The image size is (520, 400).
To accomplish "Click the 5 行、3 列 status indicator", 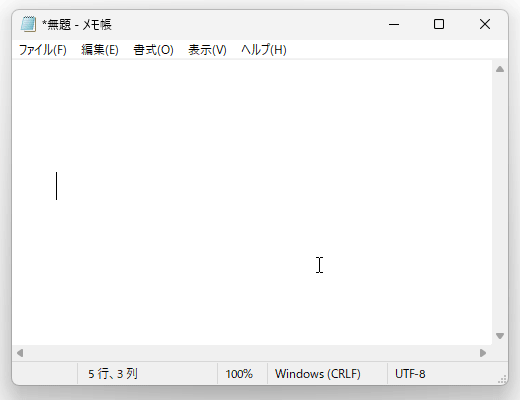I will (113, 374).
